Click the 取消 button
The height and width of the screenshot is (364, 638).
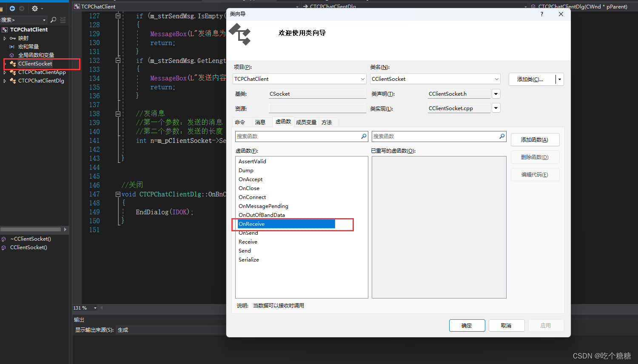tap(506, 326)
